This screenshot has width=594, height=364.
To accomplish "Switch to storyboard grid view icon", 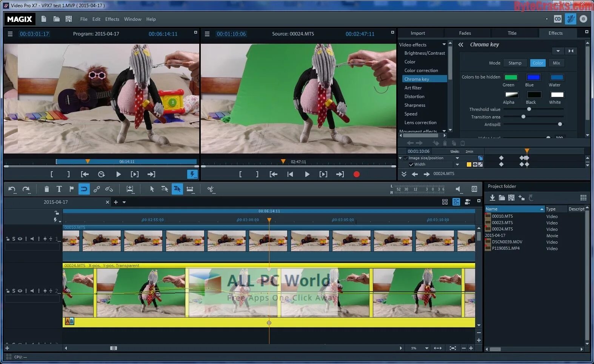I will [445, 202].
